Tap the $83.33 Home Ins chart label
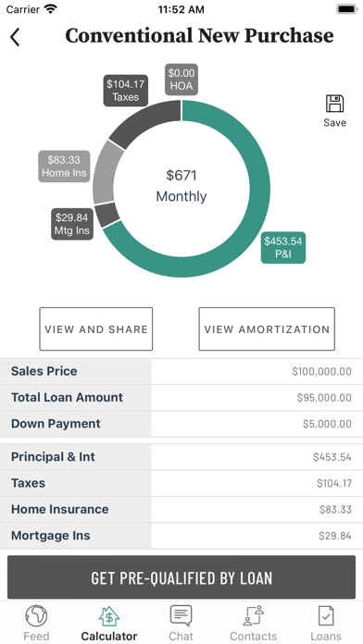Screen dimensions: 363x644 point(64,166)
